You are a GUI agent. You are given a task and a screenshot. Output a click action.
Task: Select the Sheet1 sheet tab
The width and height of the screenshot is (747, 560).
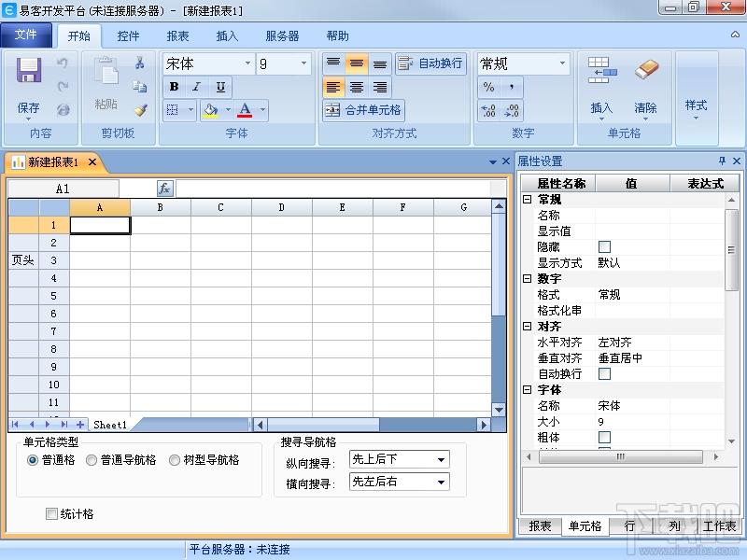pyautogui.click(x=110, y=425)
